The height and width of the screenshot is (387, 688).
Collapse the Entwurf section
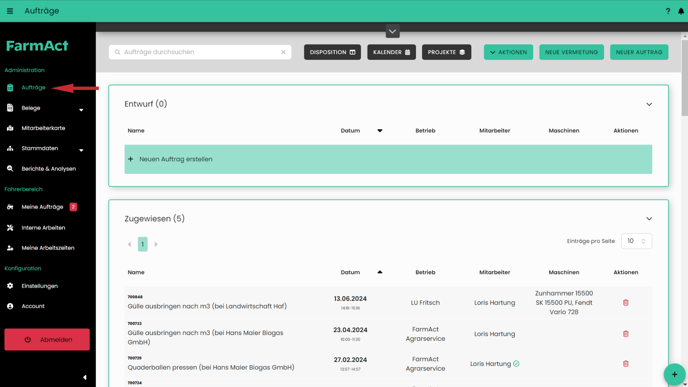649,104
